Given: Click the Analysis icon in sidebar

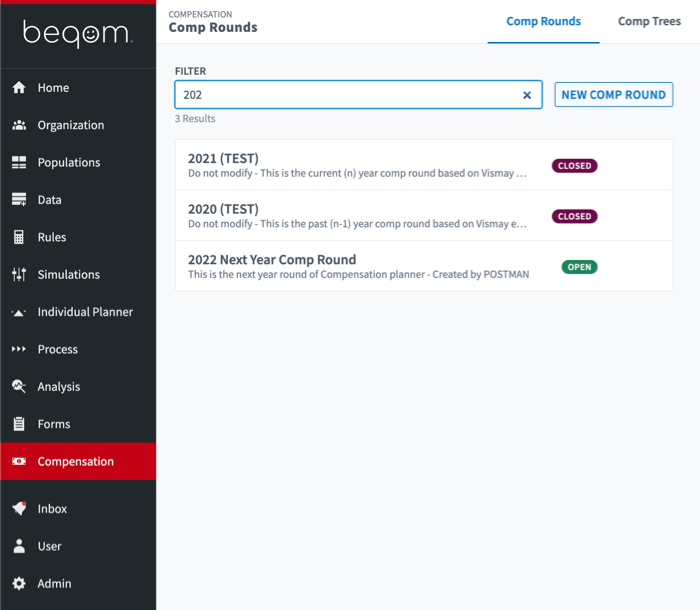Looking at the screenshot, I should (19, 387).
